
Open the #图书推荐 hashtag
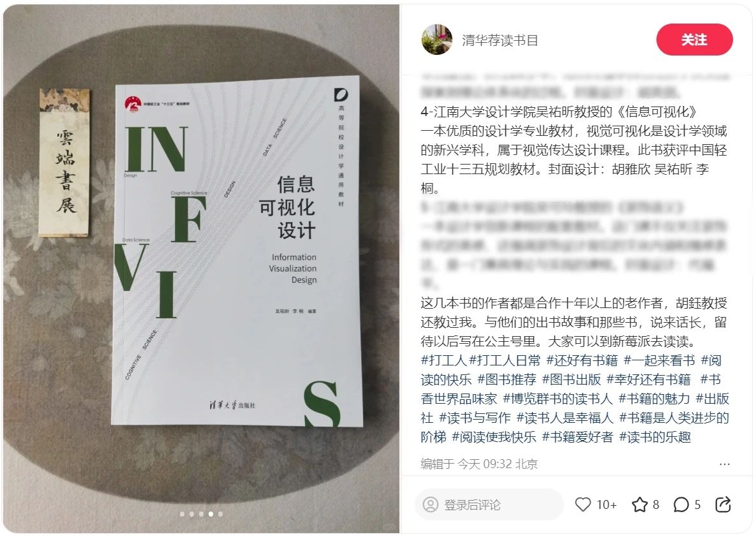coord(507,379)
